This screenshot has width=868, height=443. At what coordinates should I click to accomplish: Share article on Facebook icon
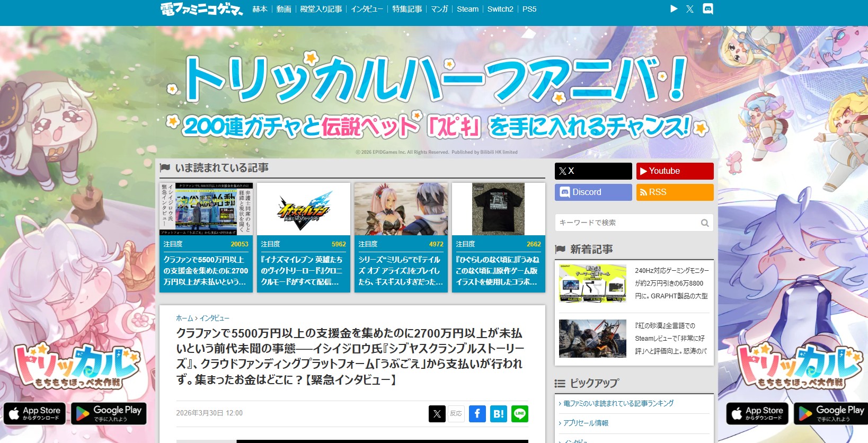coord(477,414)
